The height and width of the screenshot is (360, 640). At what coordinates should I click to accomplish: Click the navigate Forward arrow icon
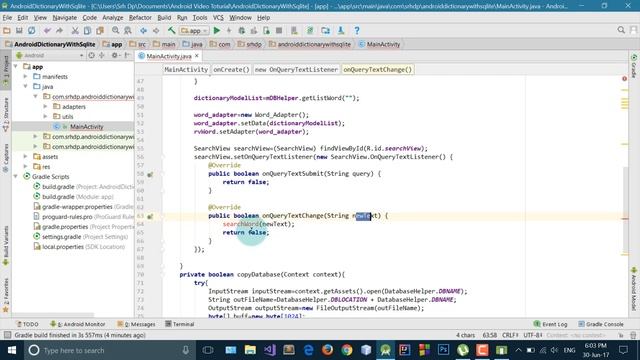[156, 31]
